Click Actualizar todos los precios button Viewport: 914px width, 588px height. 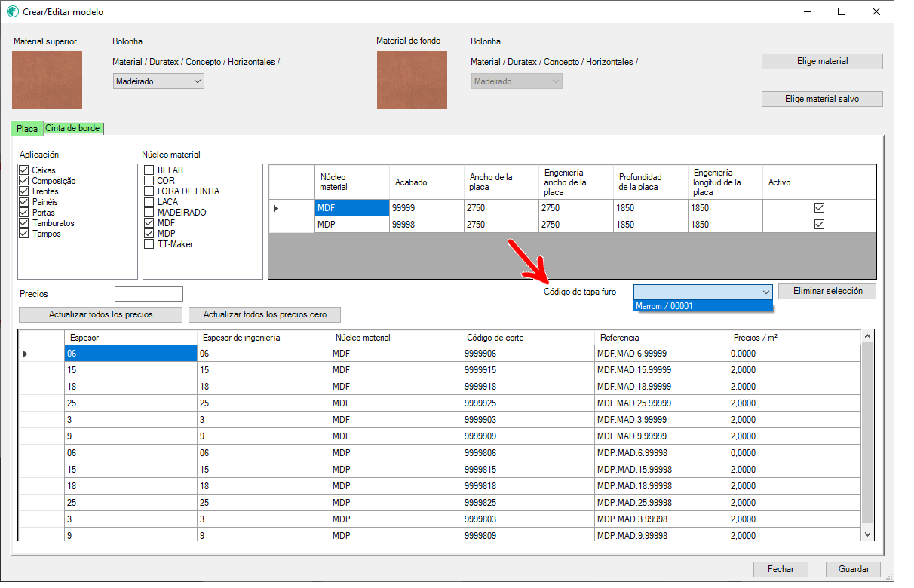(100, 314)
